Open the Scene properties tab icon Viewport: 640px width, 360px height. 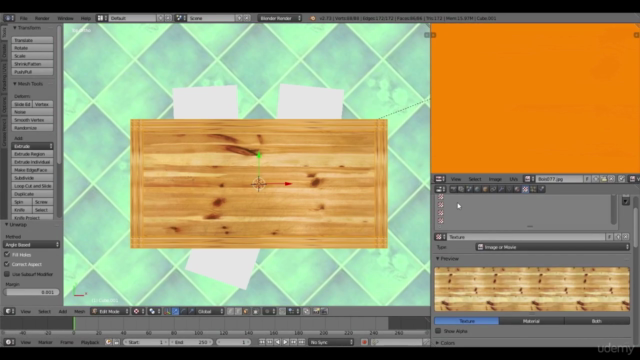tap(469, 189)
